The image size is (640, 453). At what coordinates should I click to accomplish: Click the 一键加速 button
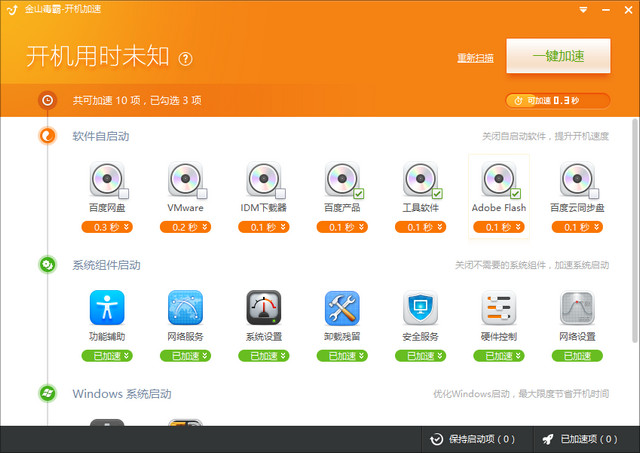558,56
